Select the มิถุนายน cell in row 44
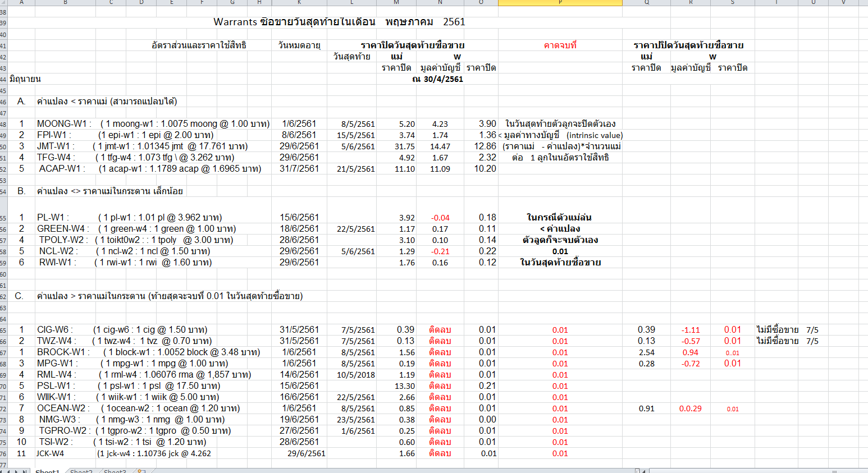868x473 pixels. point(25,79)
